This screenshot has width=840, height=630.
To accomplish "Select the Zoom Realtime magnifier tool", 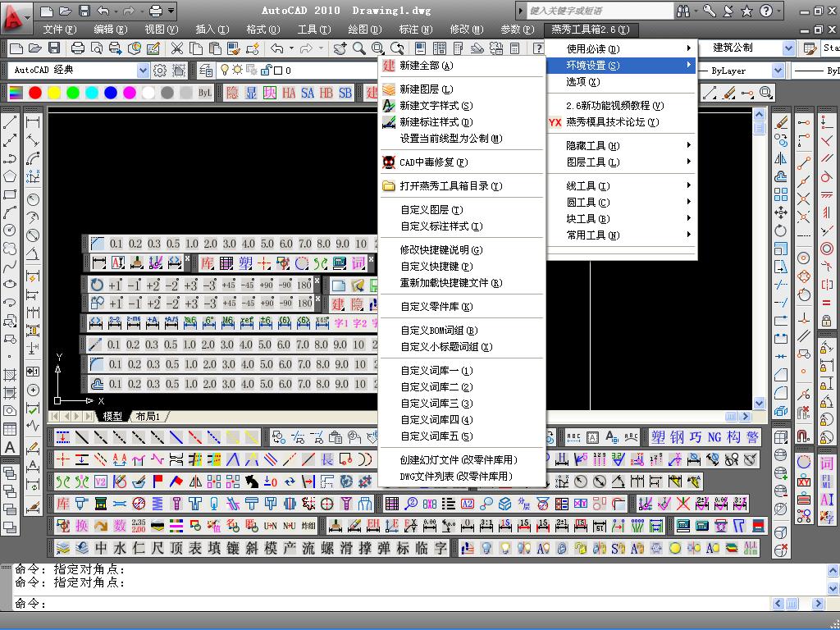I will (359, 48).
